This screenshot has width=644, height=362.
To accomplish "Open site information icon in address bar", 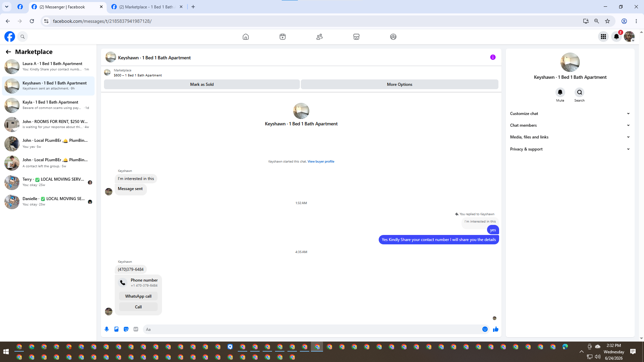I will (x=46, y=21).
